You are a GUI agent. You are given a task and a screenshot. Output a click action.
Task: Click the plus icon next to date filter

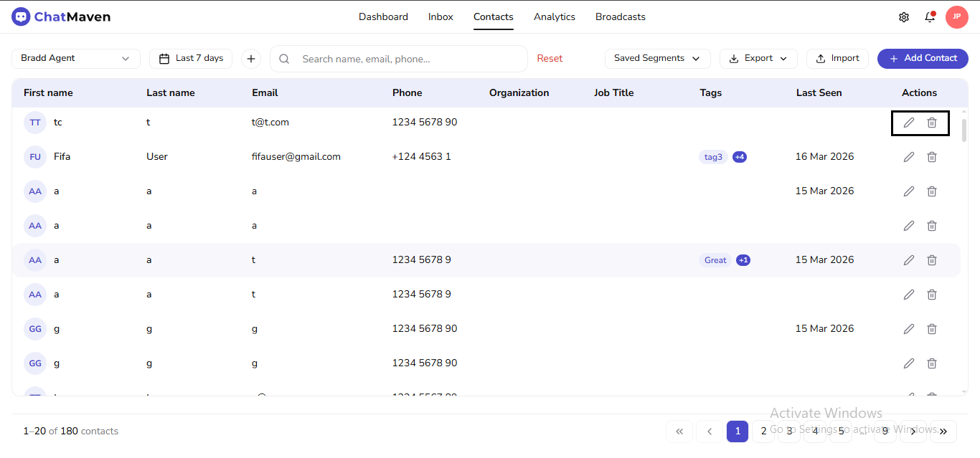(x=250, y=58)
